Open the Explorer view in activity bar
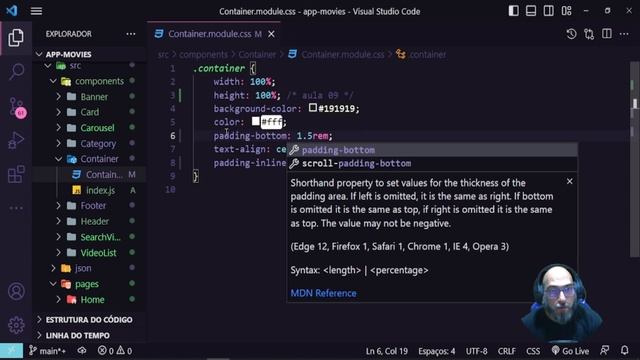The width and height of the screenshot is (640, 360). coord(16,38)
